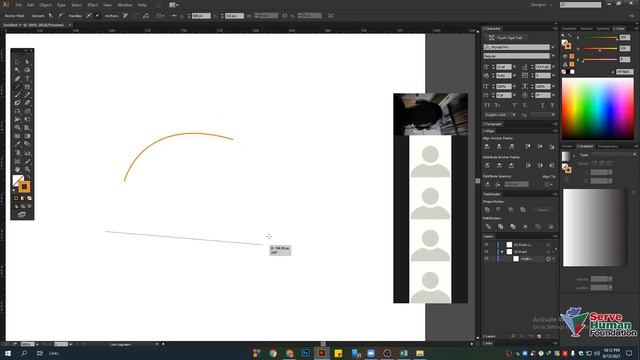Toggle Underline in Character panel
This screenshot has width=640, height=360.
543,105
